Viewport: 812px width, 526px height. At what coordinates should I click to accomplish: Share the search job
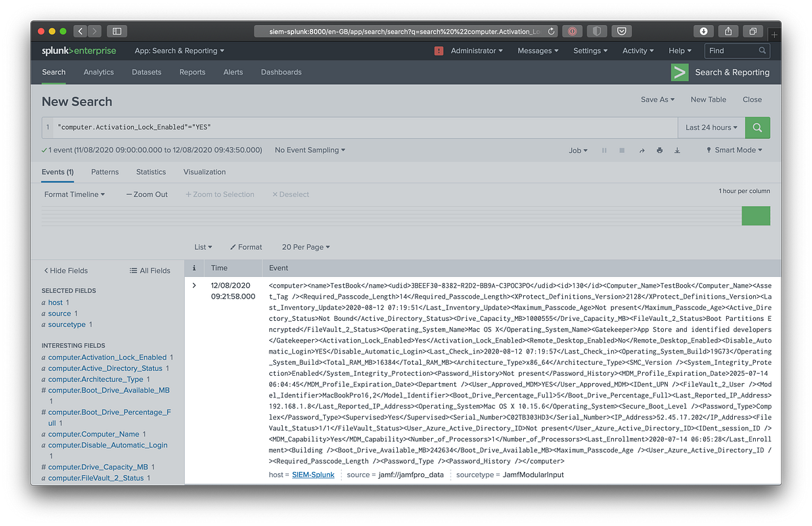tap(641, 150)
